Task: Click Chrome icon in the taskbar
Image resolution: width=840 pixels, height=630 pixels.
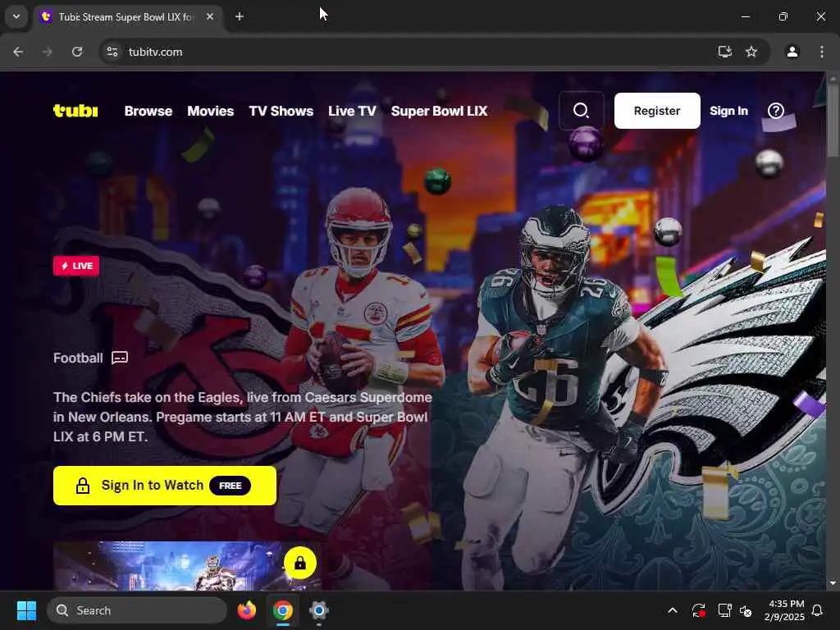Action: coord(282,610)
